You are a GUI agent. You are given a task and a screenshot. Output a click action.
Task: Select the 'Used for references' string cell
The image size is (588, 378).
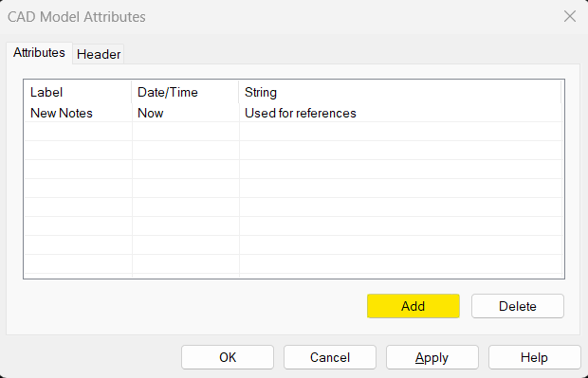pyautogui.click(x=400, y=113)
